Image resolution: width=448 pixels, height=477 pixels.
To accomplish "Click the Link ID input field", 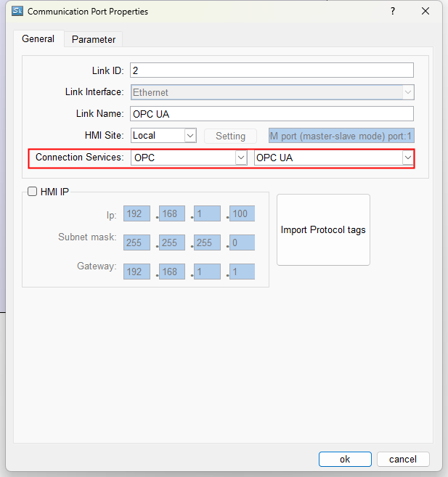I will 271,70.
